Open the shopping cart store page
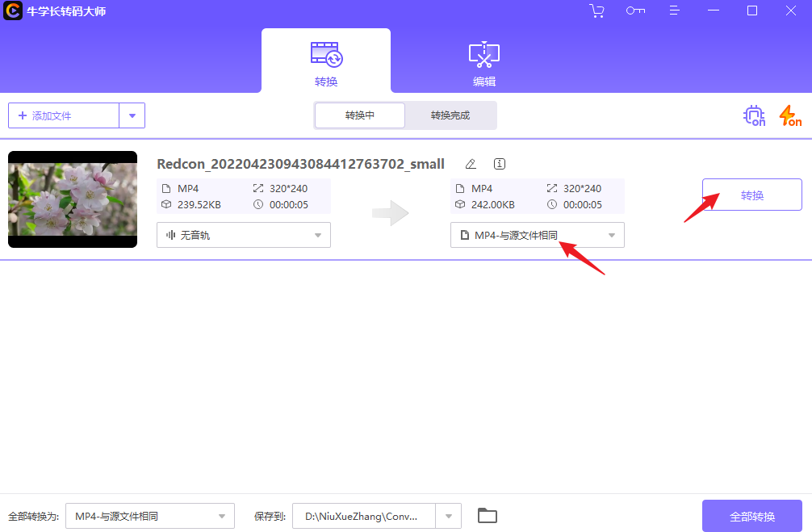The image size is (812, 532). click(x=596, y=10)
